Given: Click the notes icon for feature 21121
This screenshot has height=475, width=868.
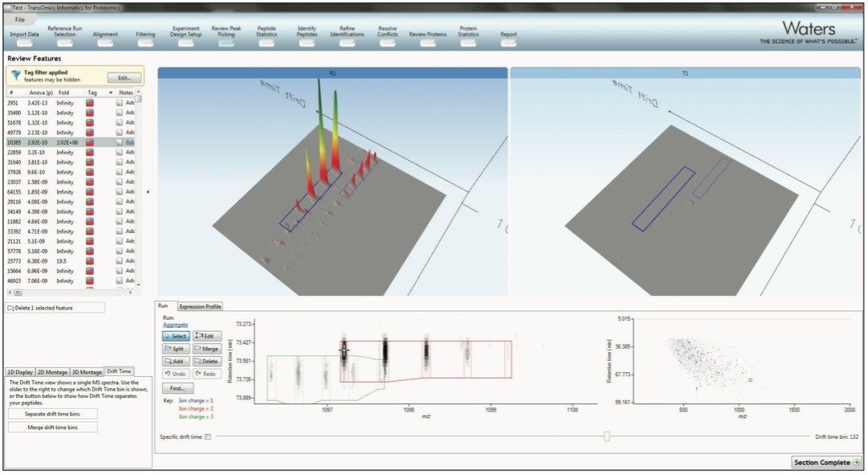Looking at the screenshot, I should pos(119,242).
